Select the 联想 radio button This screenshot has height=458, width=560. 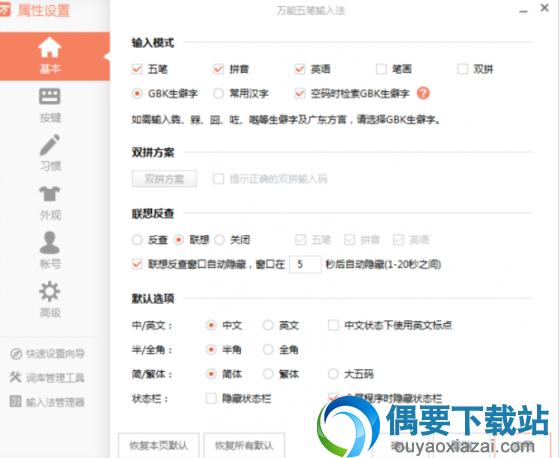[179, 240]
